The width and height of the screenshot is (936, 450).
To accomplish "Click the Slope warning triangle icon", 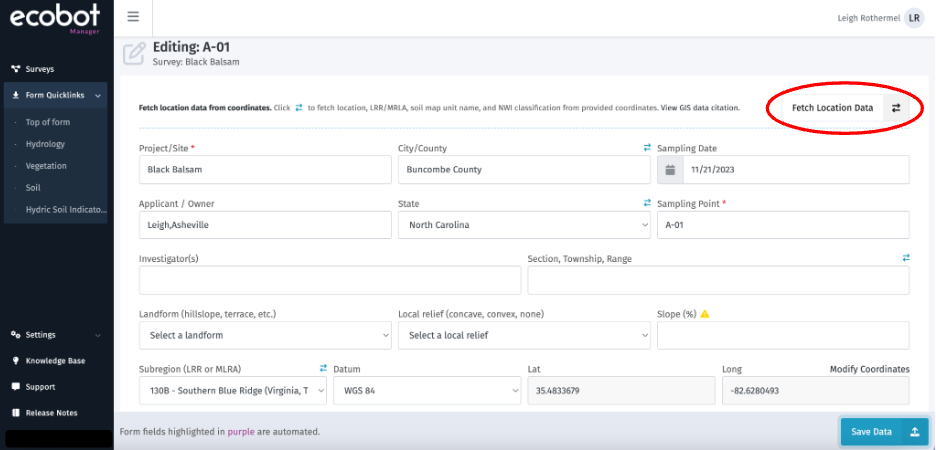I will 705,314.
